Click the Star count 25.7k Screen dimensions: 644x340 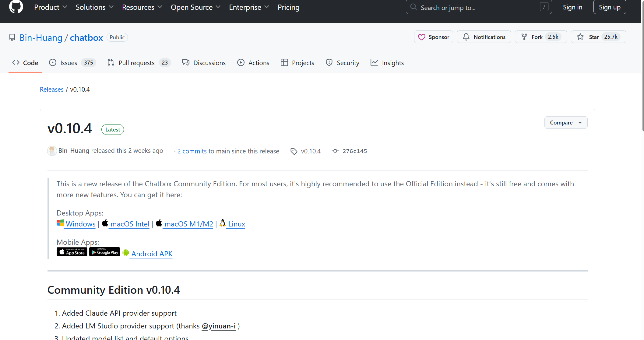(611, 37)
